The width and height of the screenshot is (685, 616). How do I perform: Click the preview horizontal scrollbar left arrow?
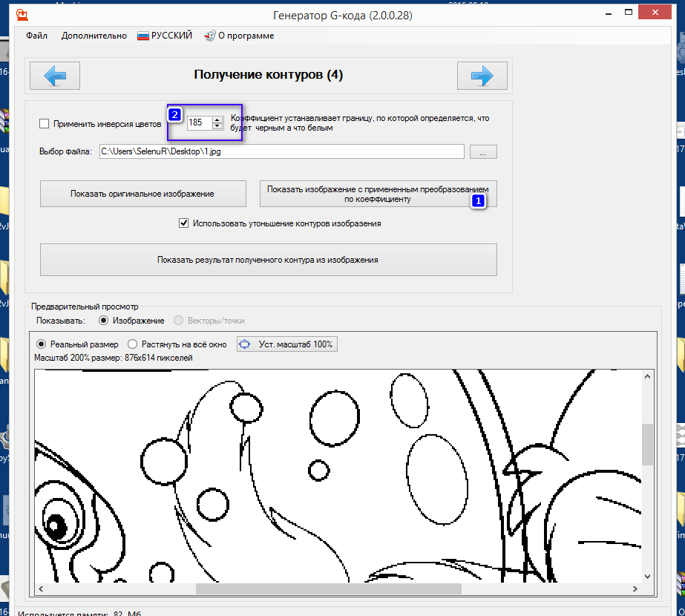(41, 589)
